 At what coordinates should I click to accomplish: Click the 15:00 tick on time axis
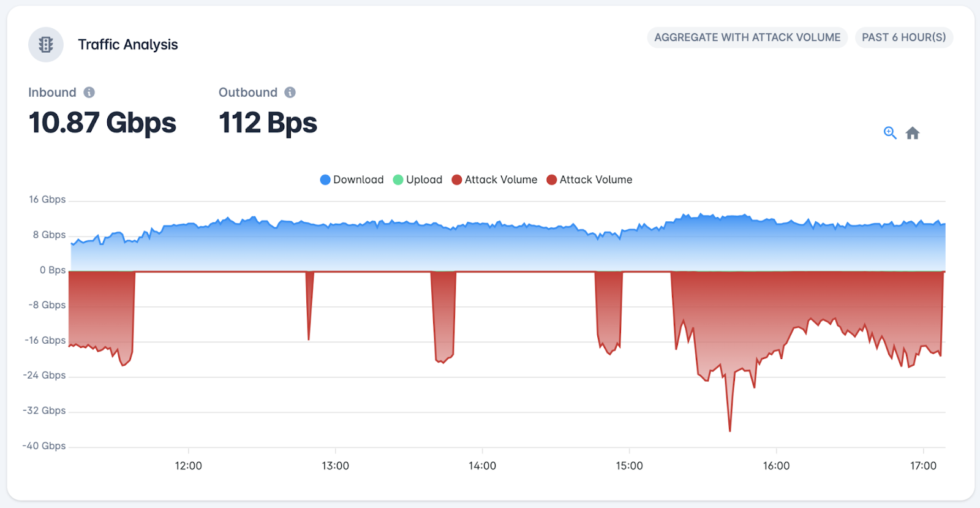(629, 466)
